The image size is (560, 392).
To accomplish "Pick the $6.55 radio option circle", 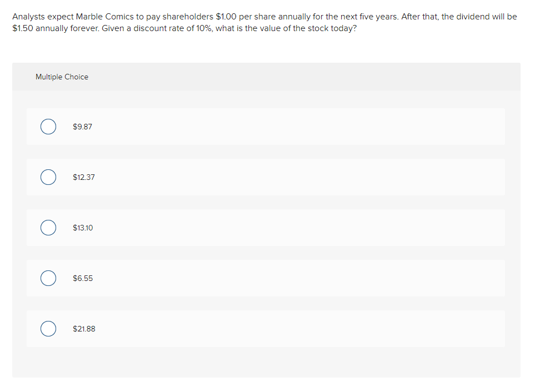I will (48, 278).
